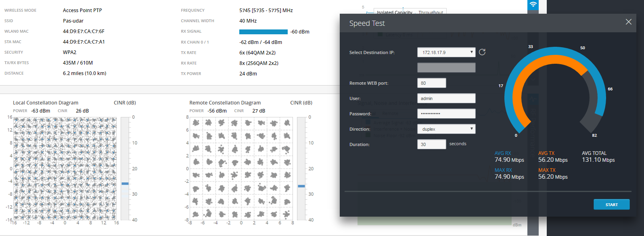Click the MAX RX value "74.90 Mbps"
The height and width of the screenshot is (236, 644).
[x=509, y=177]
